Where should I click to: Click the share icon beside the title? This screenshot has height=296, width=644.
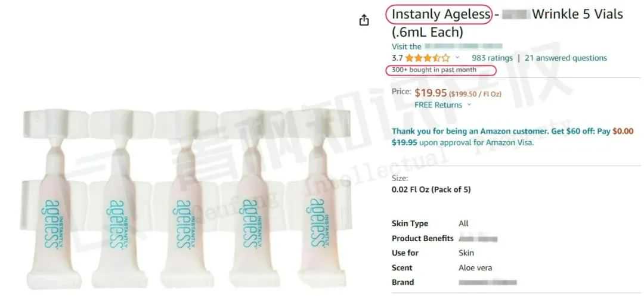[x=364, y=20]
